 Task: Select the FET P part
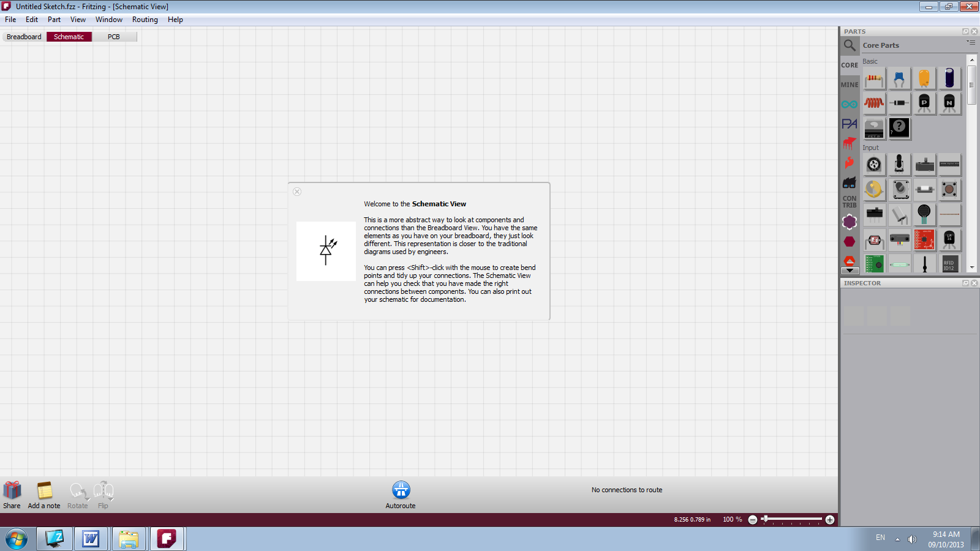tap(874, 129)
